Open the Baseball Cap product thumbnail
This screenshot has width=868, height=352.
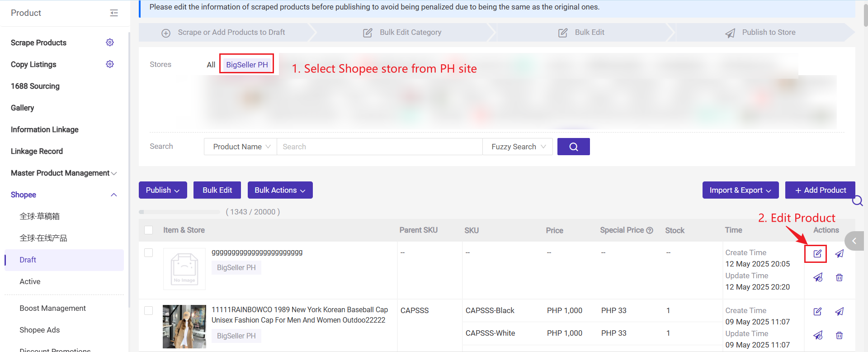click(184, 327)
